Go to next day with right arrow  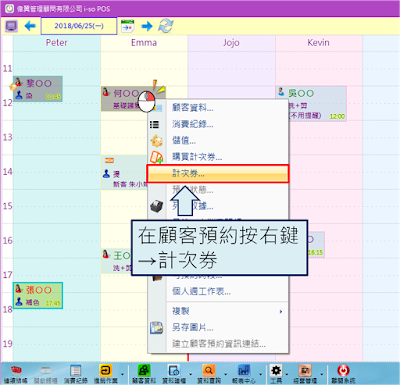point(147,26)
